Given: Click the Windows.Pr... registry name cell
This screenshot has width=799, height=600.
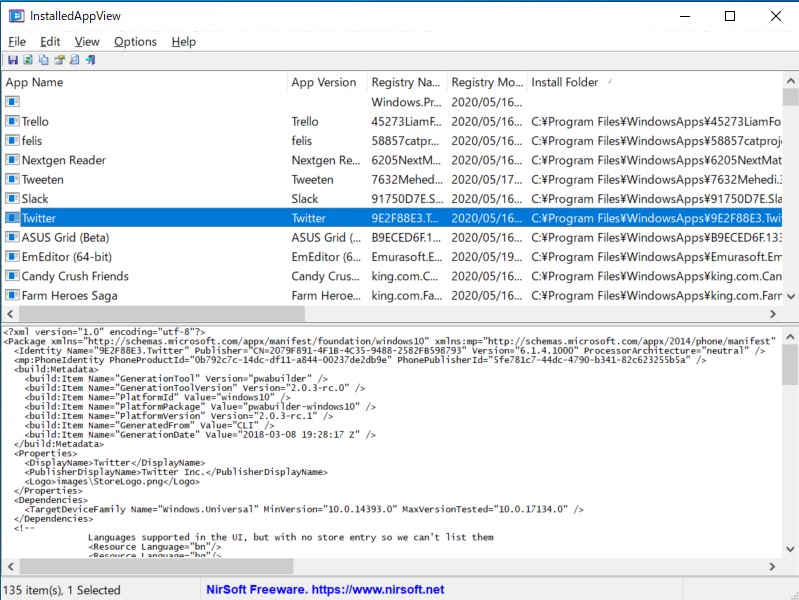Looking at the screenshot, I should (406, 102).
